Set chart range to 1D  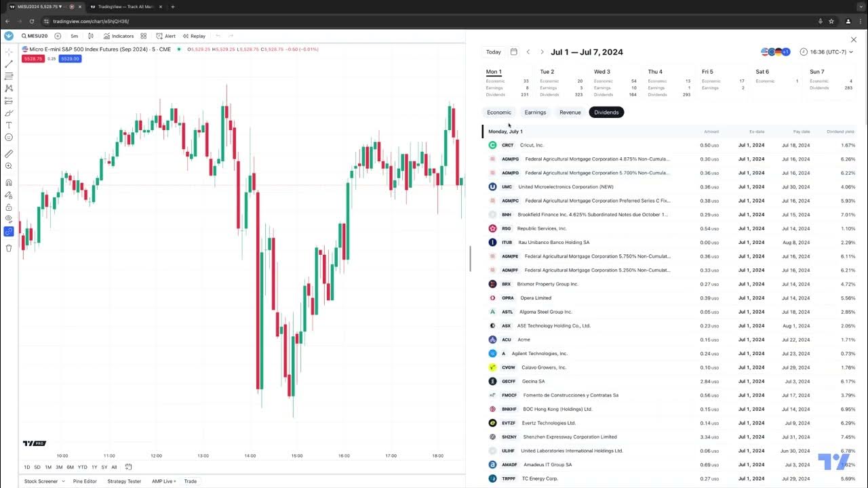pyautogui.click(x=27, y=467)
